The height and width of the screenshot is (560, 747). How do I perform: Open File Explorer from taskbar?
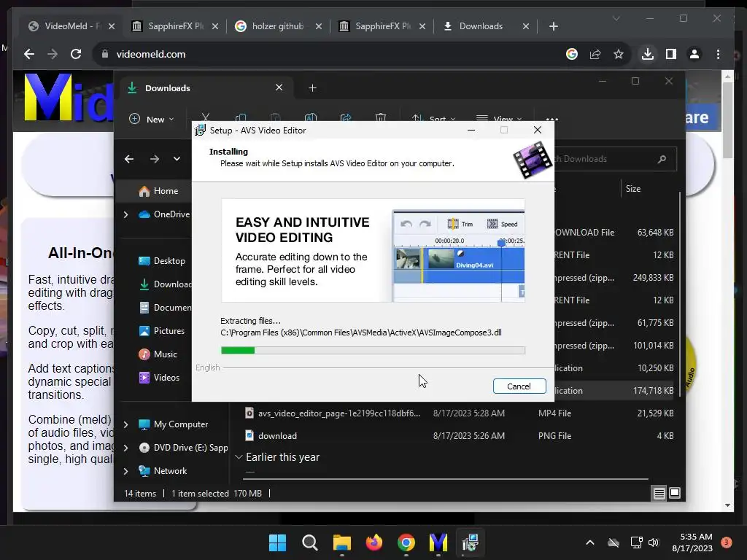(341, 542)
